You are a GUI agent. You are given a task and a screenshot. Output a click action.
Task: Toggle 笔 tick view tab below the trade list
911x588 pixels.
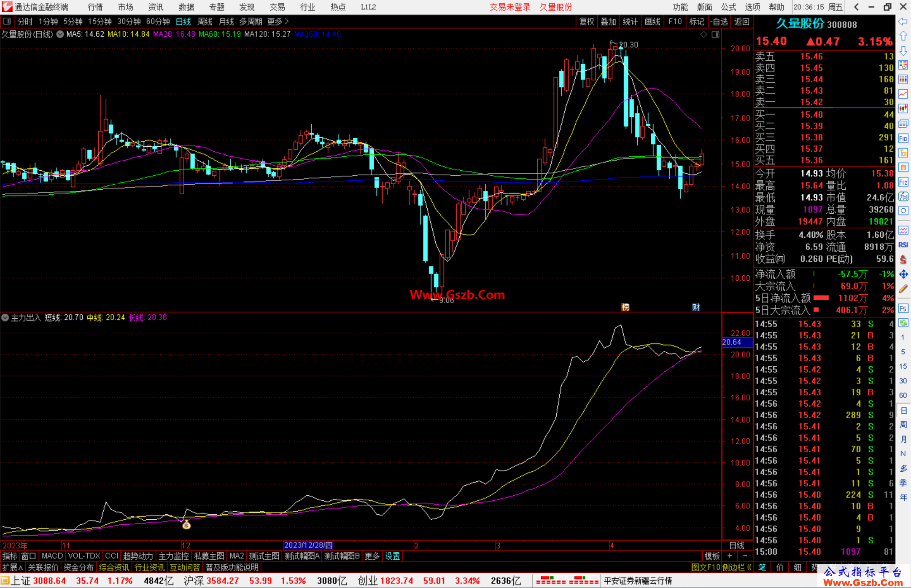(762, 567)
